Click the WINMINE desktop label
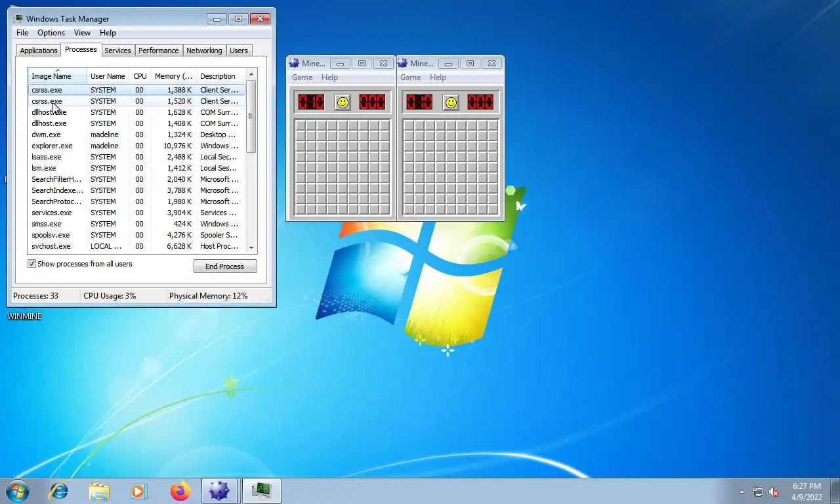 coord(24,316)
